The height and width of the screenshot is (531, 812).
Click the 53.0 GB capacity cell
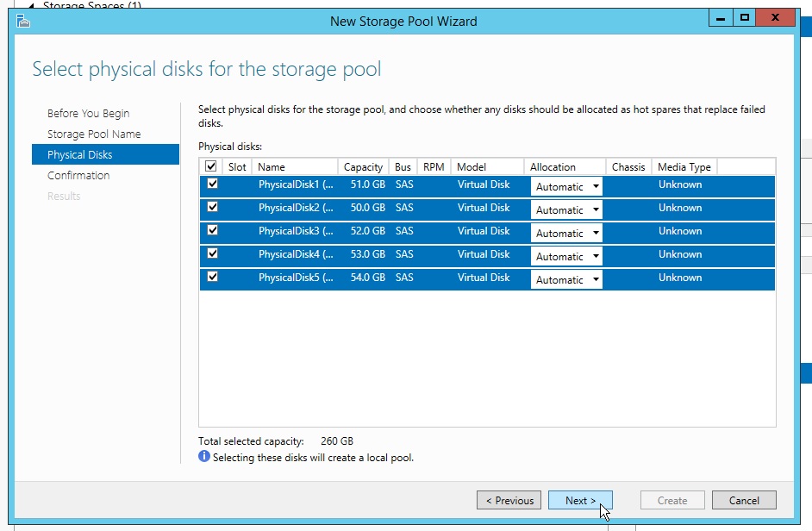click(368, 254)
